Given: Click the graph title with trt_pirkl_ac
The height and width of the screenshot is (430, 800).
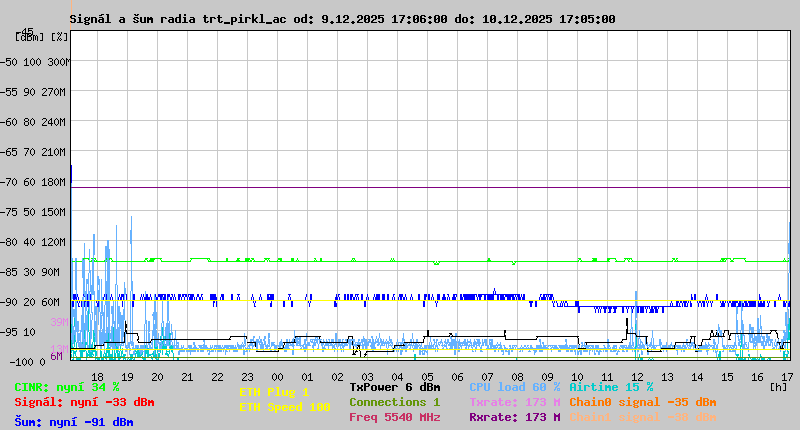Looking at the screenshot, I should [x=342, y=19].
